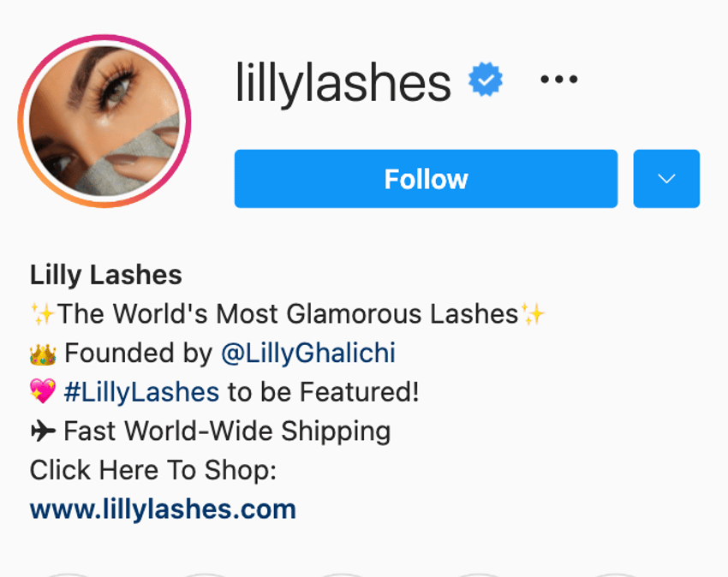Follow the lillylashes account
Screen dimensions: 728x577
[426, 179]
